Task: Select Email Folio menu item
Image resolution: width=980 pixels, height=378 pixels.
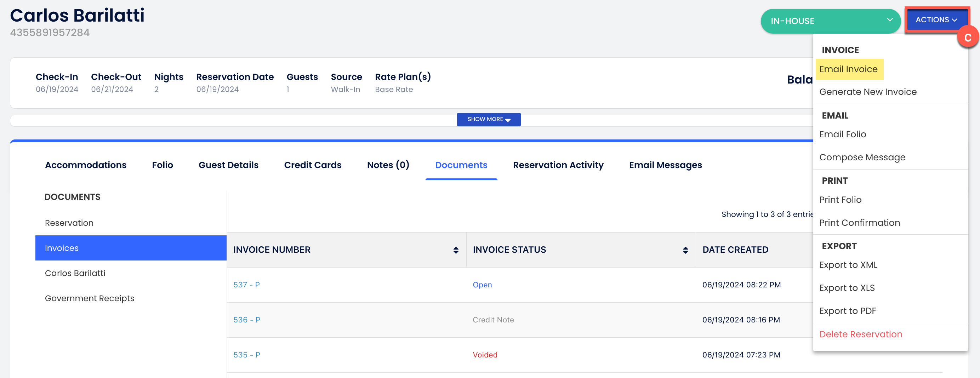Action: pos(842,134)
